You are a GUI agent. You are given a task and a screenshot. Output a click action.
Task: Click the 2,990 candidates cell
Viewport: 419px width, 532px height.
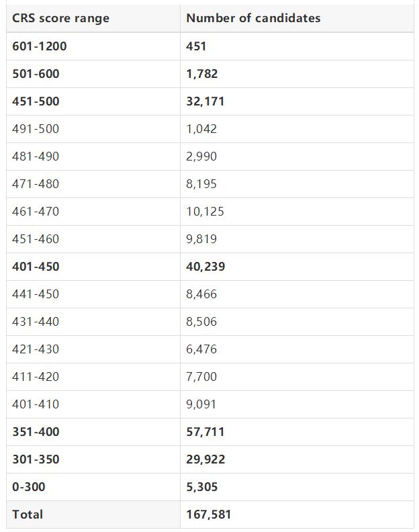point(201,157)
